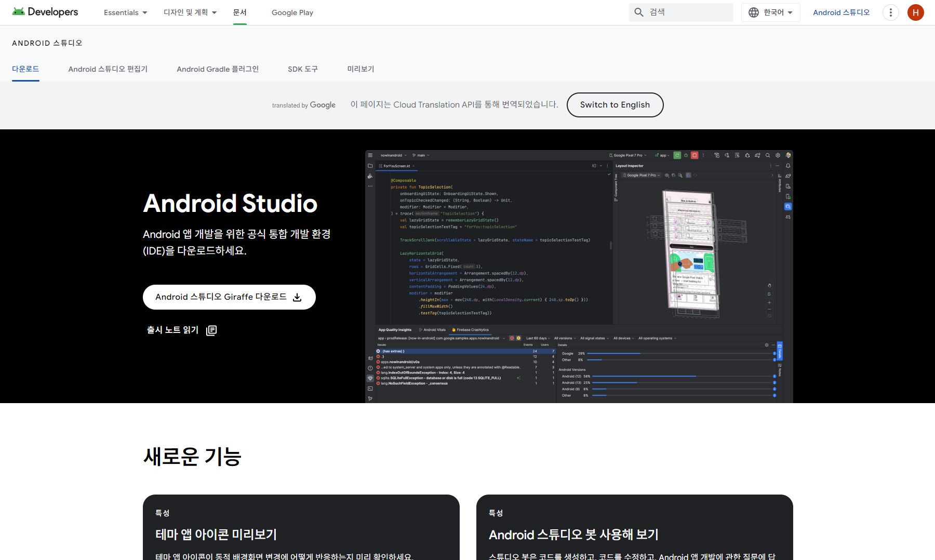
Task: Open the three-dot more options menu
Action: pyautogui.click(x=891, y=12)
